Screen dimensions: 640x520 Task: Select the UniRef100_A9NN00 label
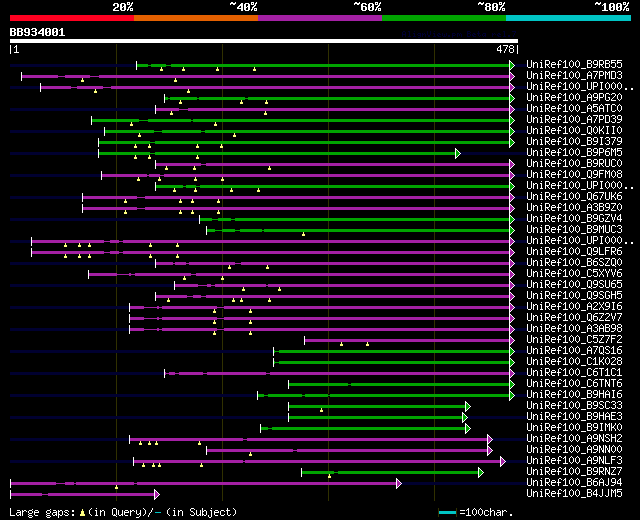tap(574, 450)
